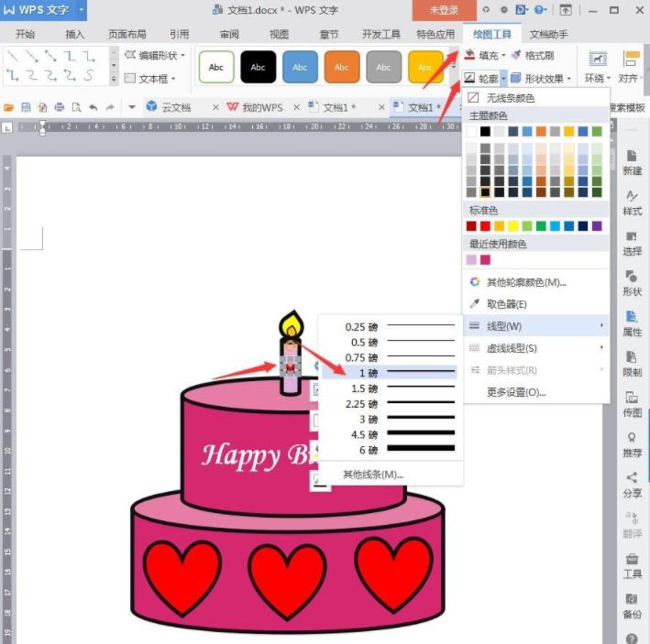Open 传图 in the right sidebar
This screenshot has width=650, height=644.
(632, 404)
